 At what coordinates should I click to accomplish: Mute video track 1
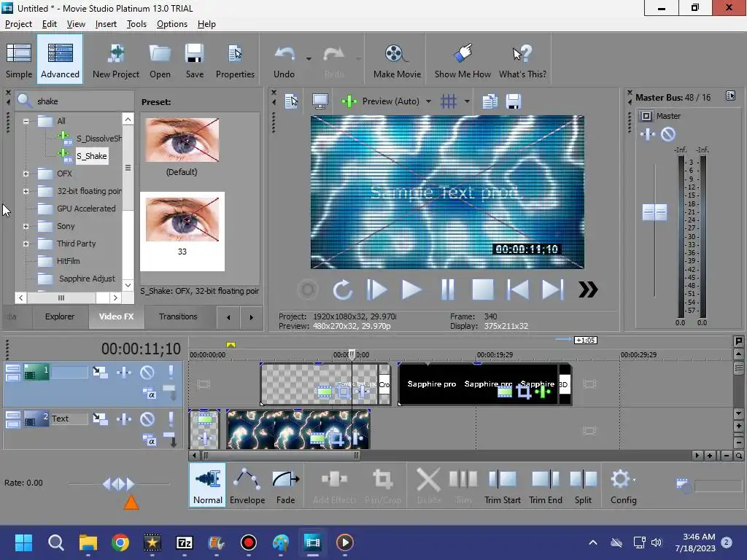point(147,373)
